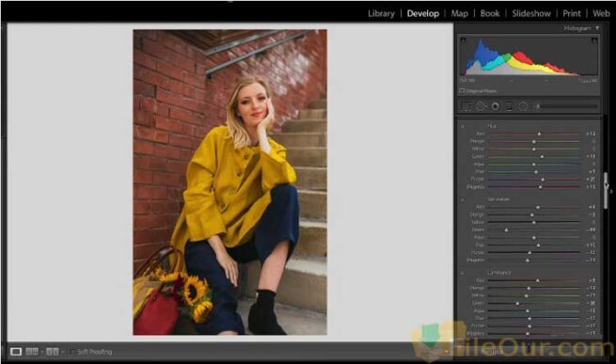Click the Saturation section heading

[498, 199]
